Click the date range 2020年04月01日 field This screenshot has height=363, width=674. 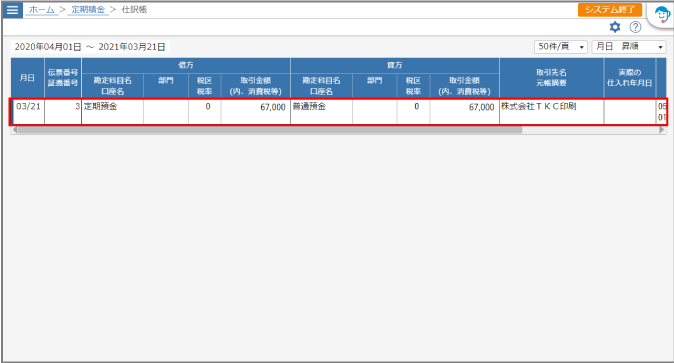[48, 47]
